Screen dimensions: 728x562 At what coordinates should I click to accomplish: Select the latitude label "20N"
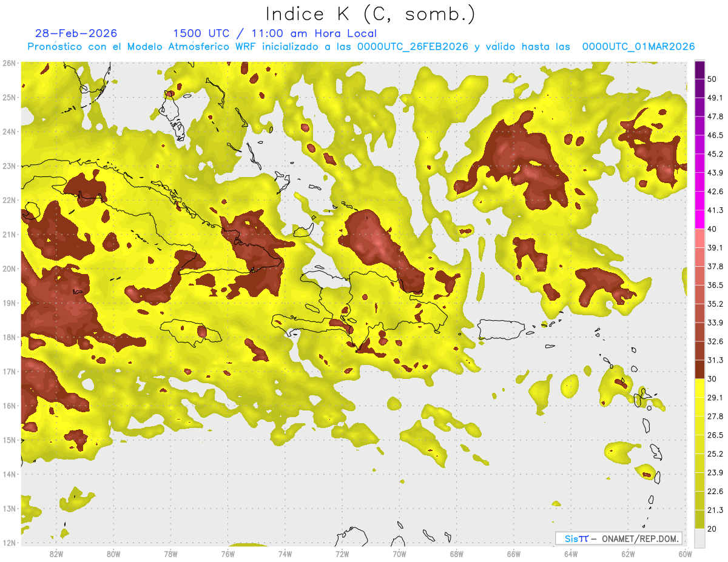coord(8,269)
